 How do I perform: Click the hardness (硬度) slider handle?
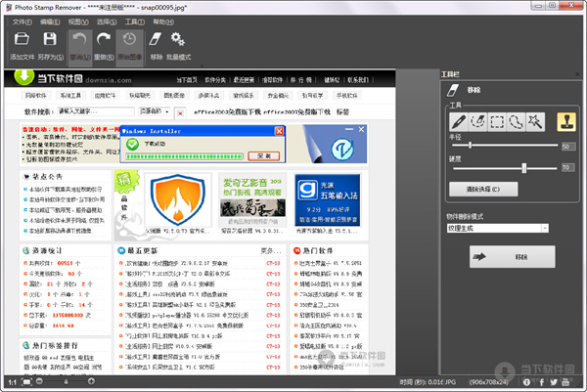tap(524, 168)
